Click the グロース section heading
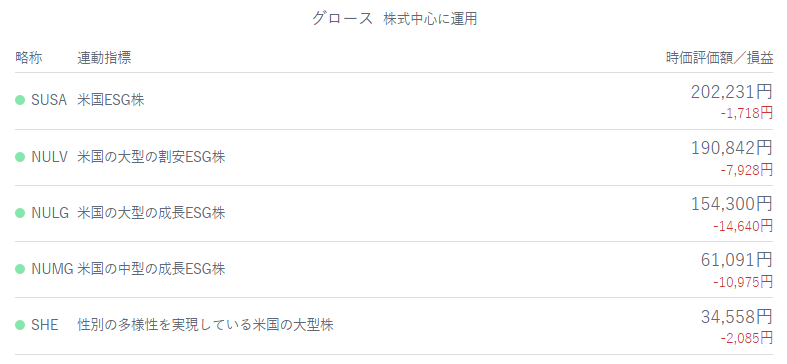Screen dimensions: 787x364 pyautogui.click(x=342, y=19)
